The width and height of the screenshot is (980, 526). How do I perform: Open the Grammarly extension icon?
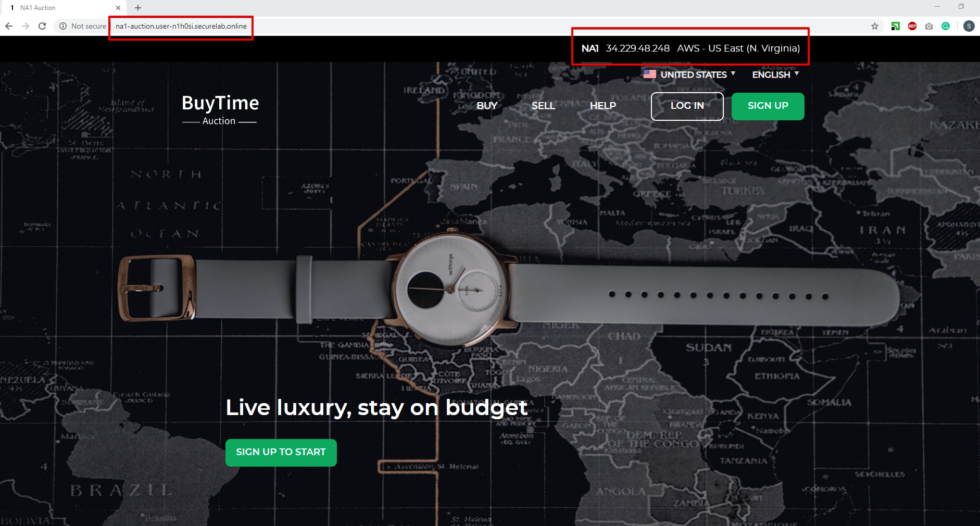point(946,26)
